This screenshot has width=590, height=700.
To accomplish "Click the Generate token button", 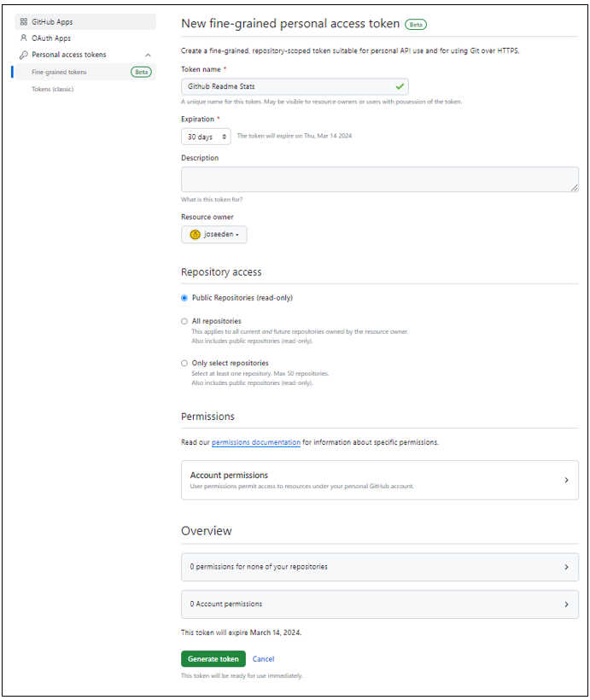I will [x=213, y=658].
